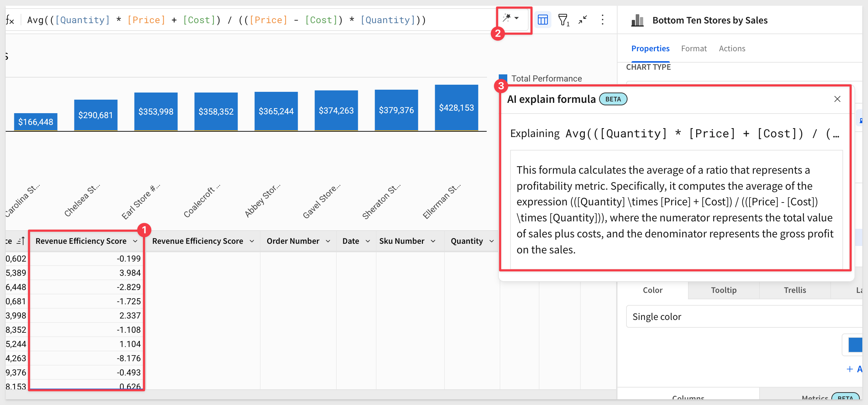
Task: Click ascending sort icon in column header
Action: tap(21, 241)
